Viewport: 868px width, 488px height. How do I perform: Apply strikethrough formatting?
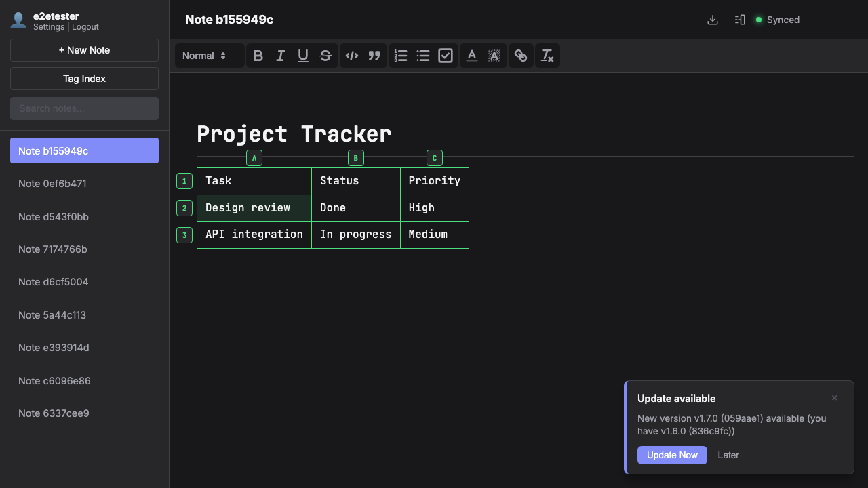[325, 56]
